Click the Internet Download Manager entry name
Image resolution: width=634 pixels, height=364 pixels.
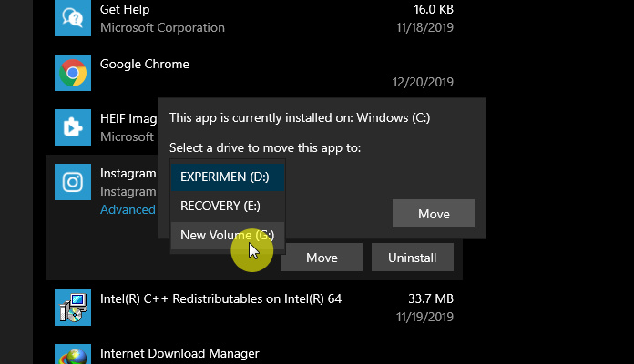tap(179, 353)
